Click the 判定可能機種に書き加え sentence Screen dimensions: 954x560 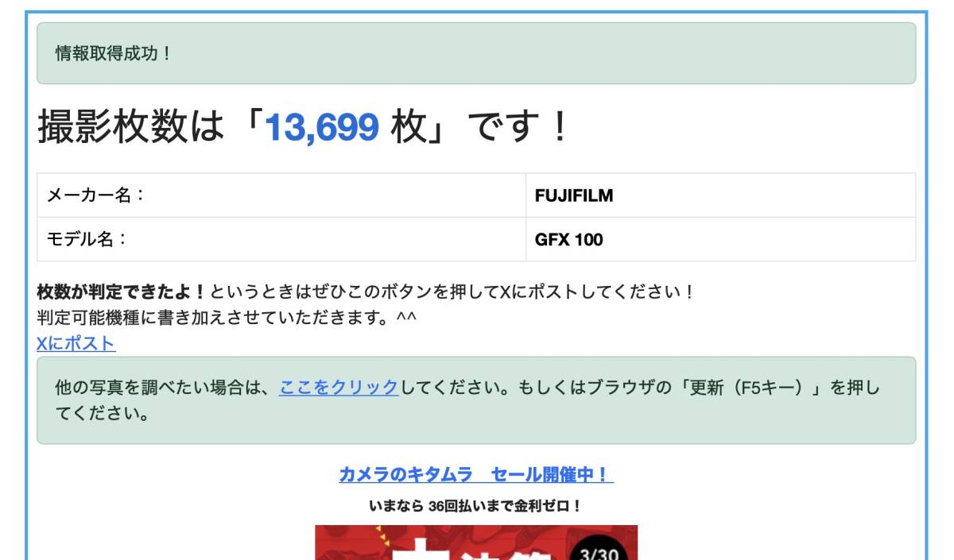[227, 318]
